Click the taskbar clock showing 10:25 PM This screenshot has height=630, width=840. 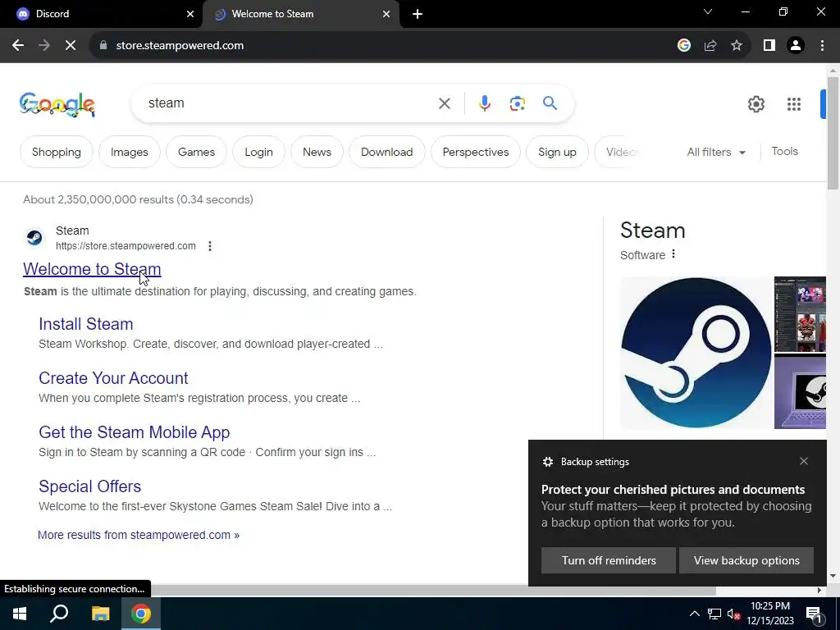point(769,614)
